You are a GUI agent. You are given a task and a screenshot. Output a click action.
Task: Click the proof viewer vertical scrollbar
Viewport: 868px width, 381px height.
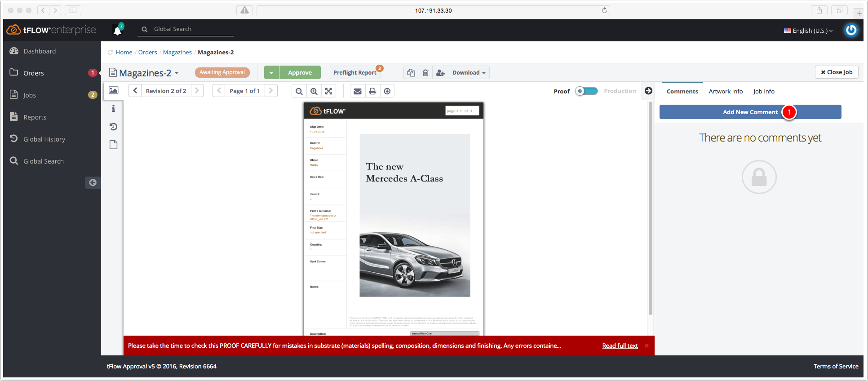pos(650,209)
